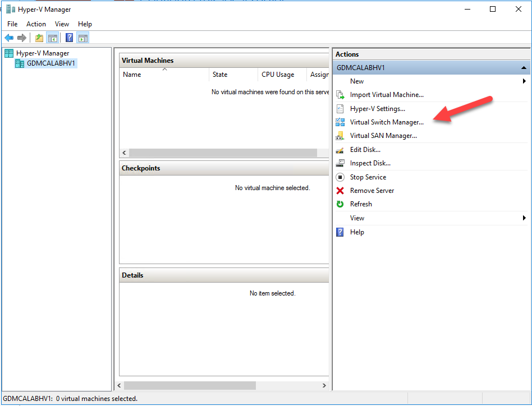Collapse the GDMCALABHV1 actions section
The width and height of the screenshot is (532, 406).
click(524, 68)
